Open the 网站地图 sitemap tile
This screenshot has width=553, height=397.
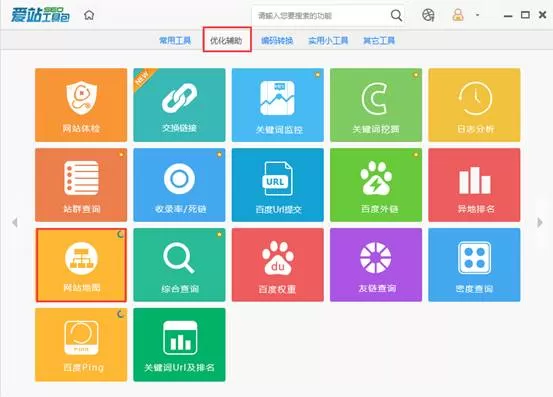(81, 265)
